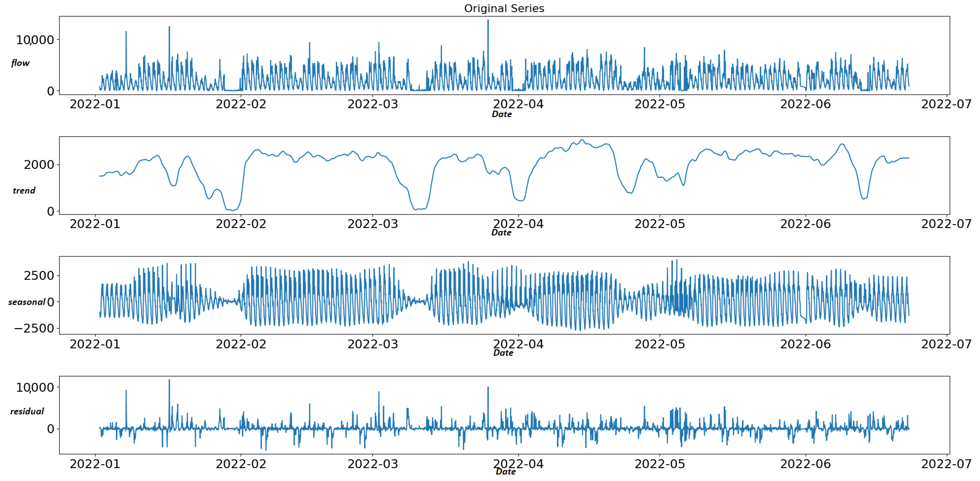Click the 2022-05 tick on the trend plot
Viewport: 980px width, 481px height.
pyautogui.click(x=659, y=224)
